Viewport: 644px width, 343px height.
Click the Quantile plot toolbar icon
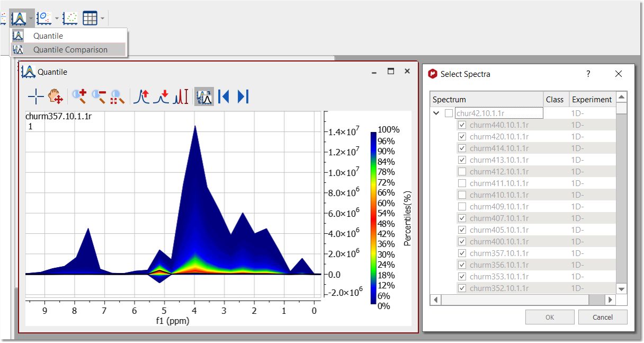[19, 18]
